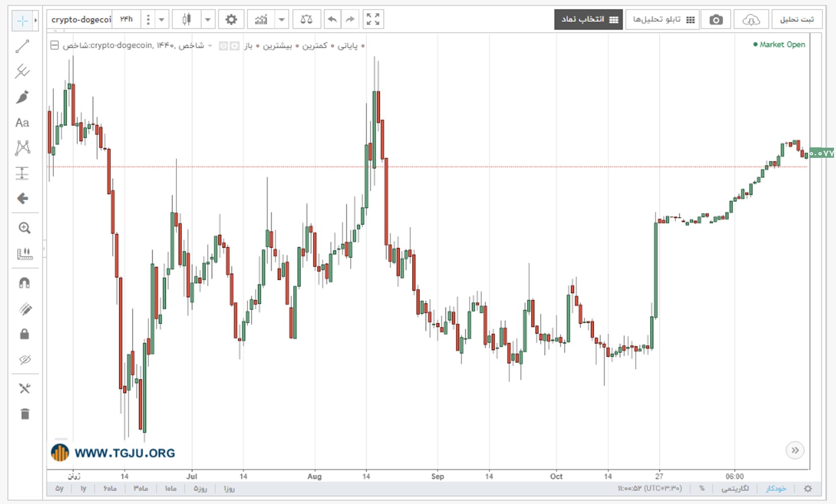Toggle magnet mode for drawings

point(24,283)
